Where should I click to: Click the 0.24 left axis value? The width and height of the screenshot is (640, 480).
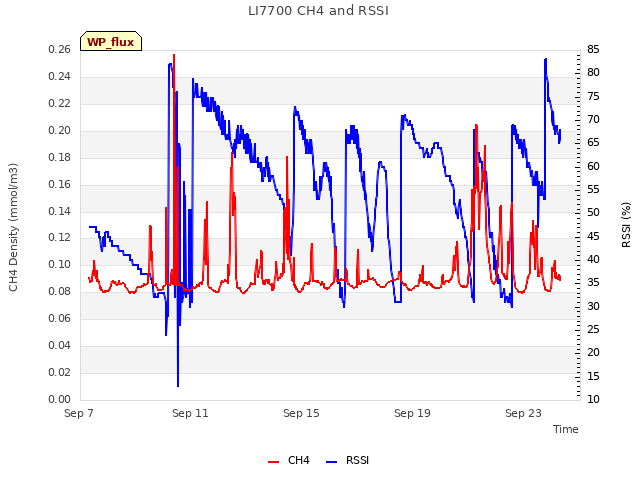tap(60, 76)
